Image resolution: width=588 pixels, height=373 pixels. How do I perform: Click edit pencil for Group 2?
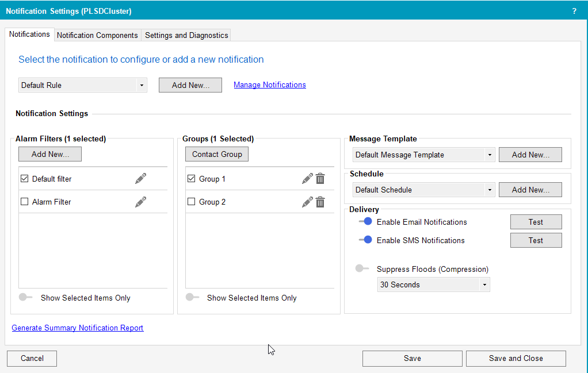tap(307, 202)
